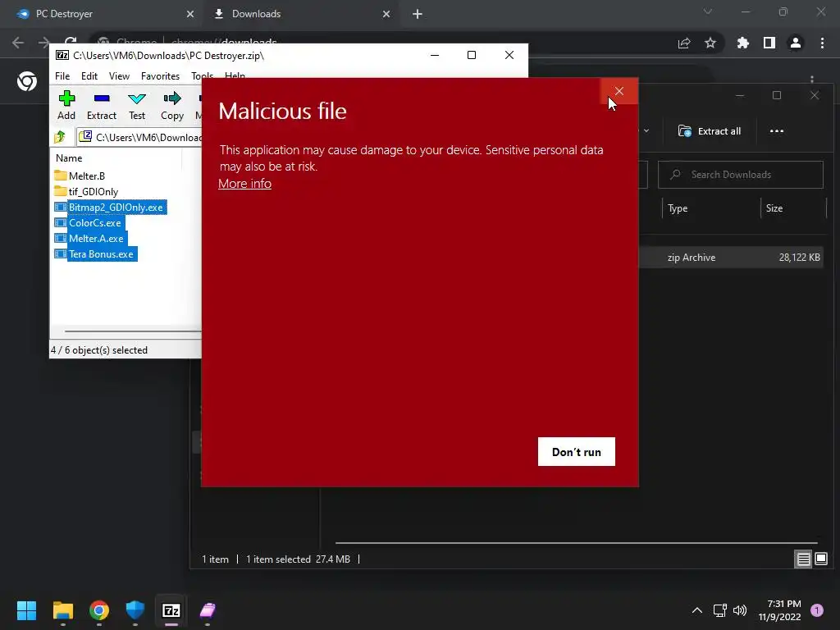The width and height of the screenshot is (840, 630).
Task: Open Windows Security shield in taskbar
Action: click(135, 610)
